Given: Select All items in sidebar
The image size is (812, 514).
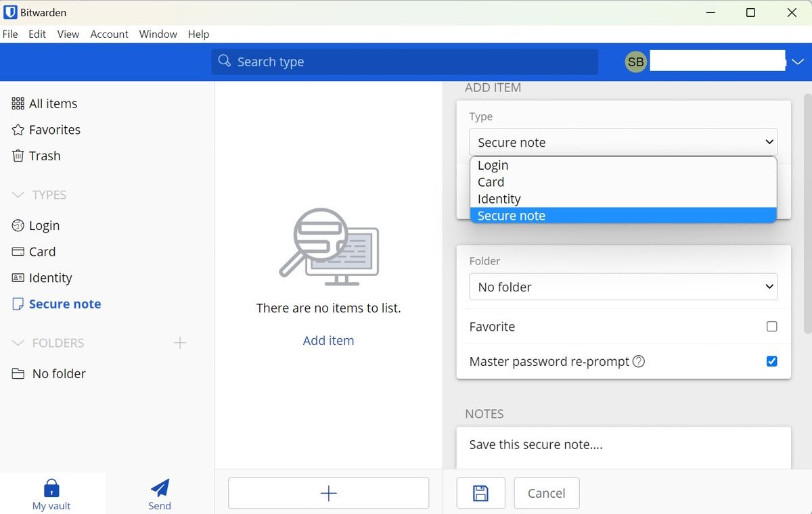Looking at the screenshot, I should tap(53, 103).
